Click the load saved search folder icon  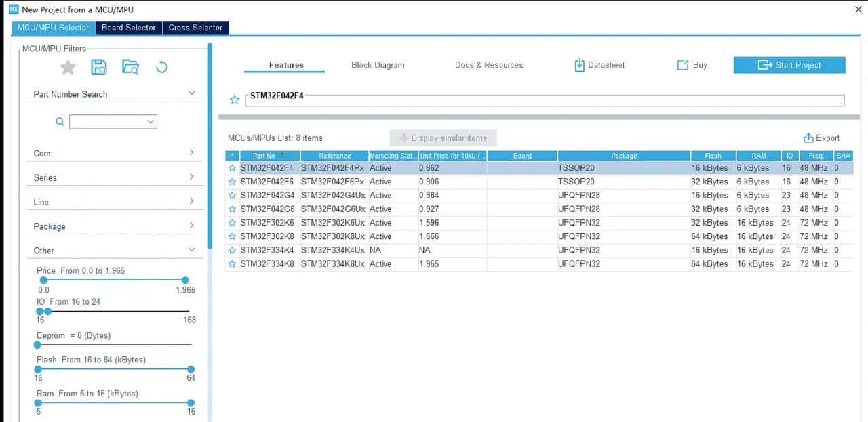130,67
